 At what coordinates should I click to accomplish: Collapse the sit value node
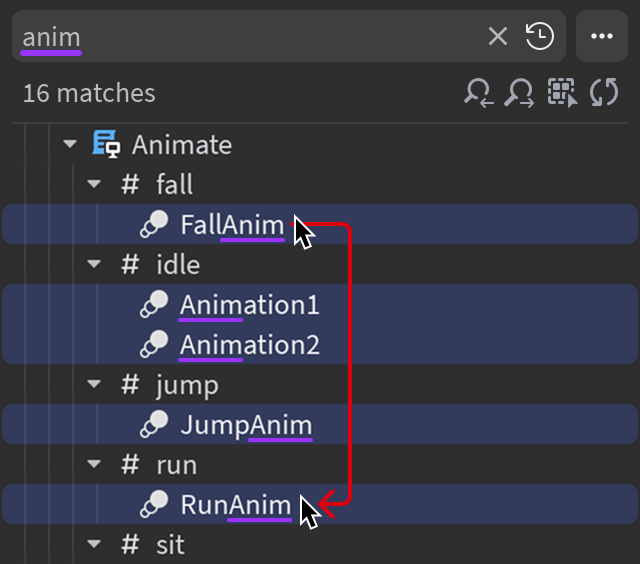(x=94, y=545)
